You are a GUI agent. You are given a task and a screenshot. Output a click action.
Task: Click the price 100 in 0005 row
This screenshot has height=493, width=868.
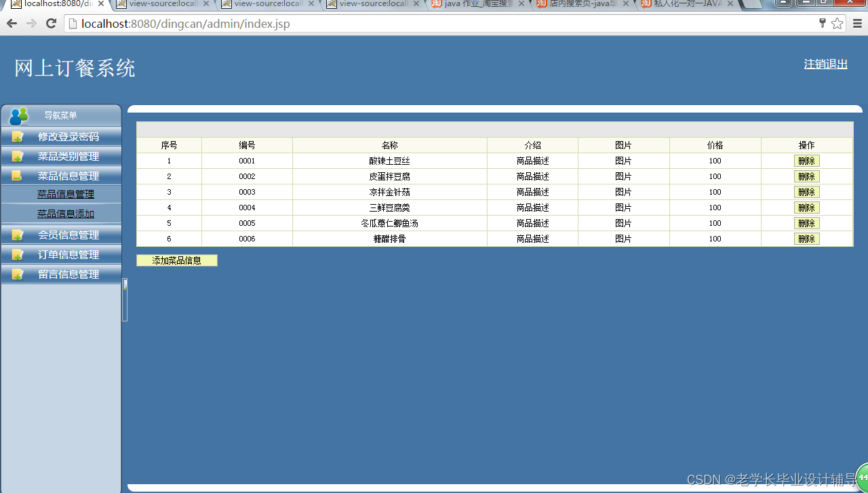coord(715,223)
